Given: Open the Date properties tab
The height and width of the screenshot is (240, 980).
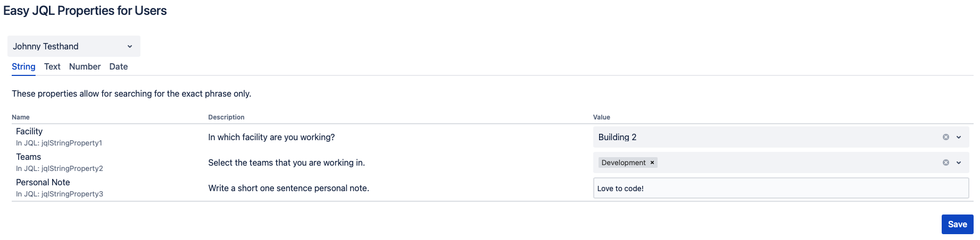Looking at the screenshot, I should 118,66.
